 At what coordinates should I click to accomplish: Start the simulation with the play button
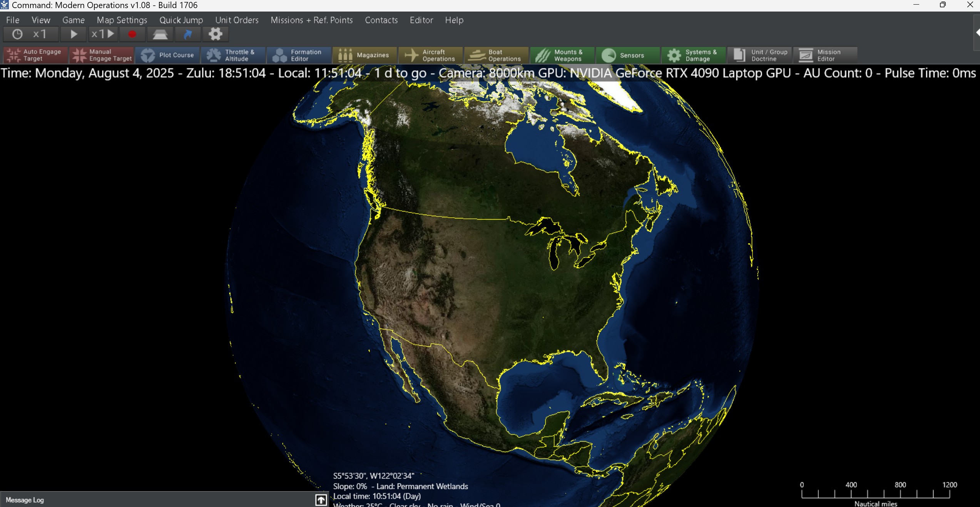pos(74,34)
